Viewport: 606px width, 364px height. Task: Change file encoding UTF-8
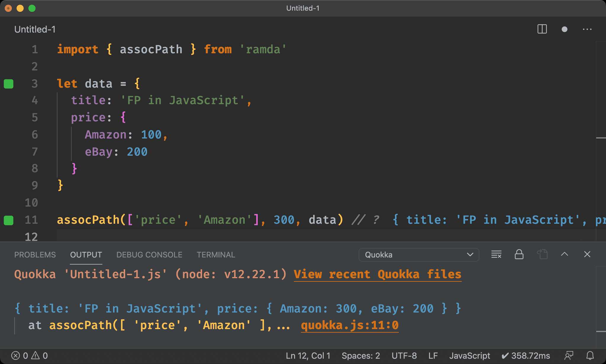(404, 355)
